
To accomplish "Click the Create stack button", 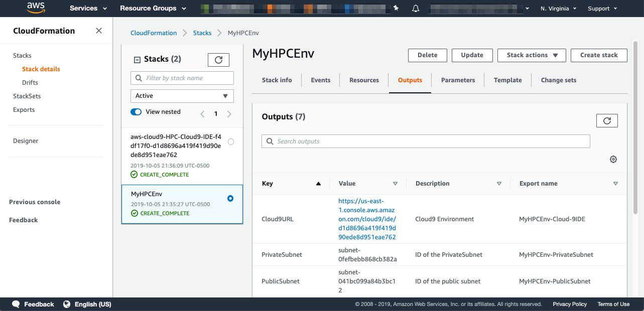I will click(599, 55).
